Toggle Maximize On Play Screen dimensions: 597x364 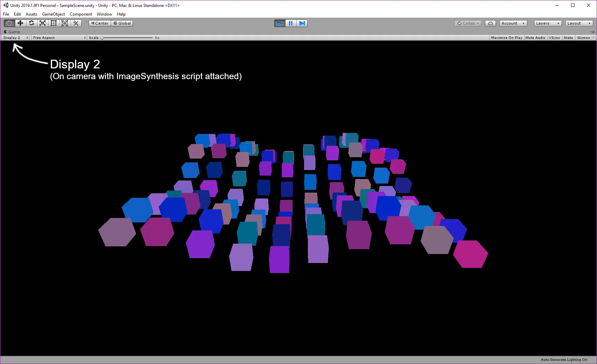[506, 37]
